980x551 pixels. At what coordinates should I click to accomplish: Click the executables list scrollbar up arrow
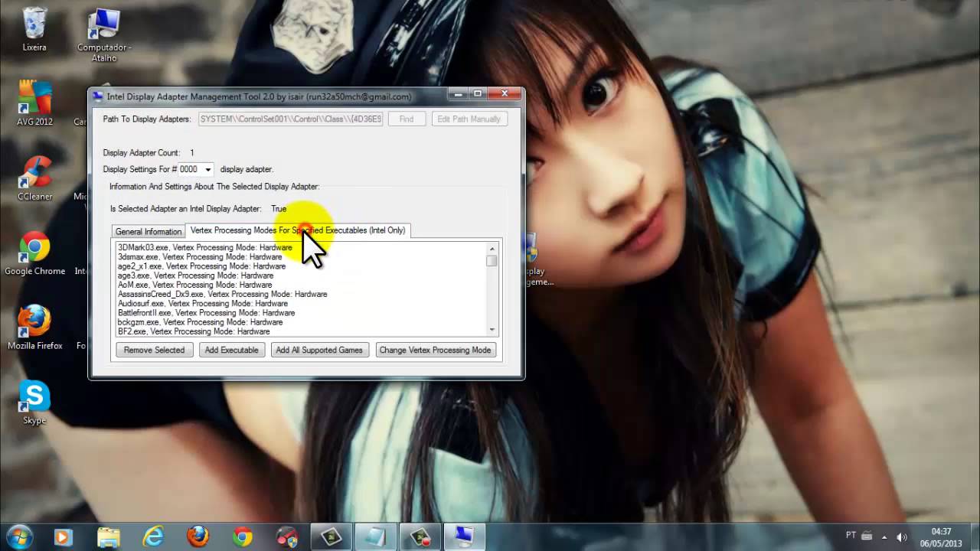click(492, 249)
